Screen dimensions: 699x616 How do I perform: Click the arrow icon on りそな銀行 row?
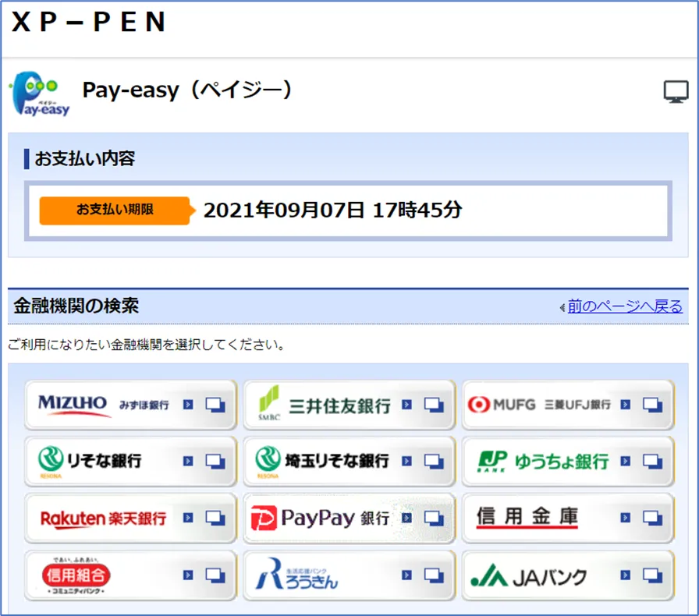(188, 461)
